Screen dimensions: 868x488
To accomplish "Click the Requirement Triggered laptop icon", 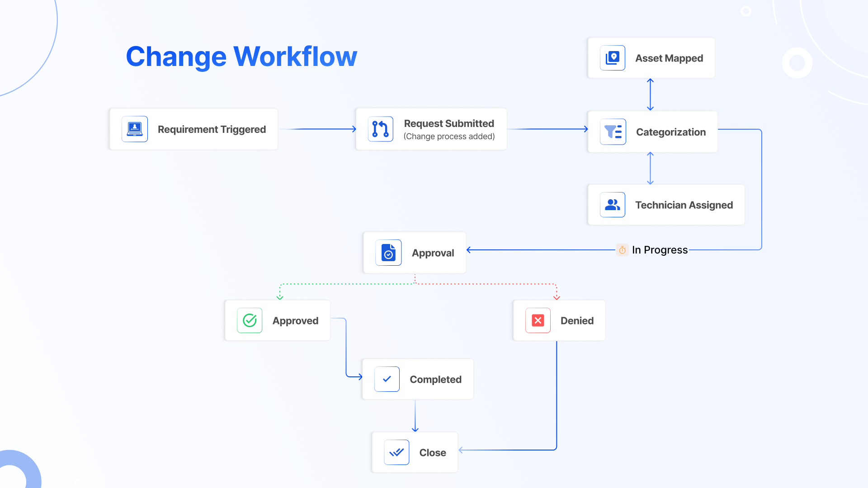I will [x=135, y=129].
